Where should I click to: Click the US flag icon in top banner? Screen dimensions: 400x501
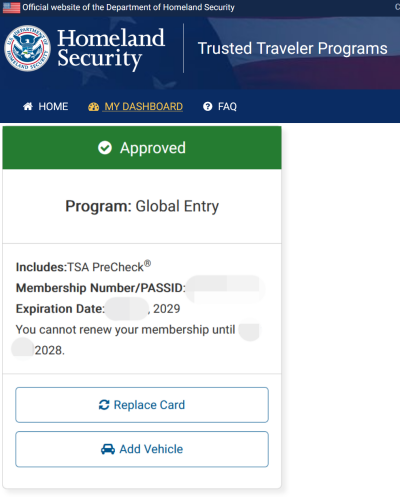(11, 7)
